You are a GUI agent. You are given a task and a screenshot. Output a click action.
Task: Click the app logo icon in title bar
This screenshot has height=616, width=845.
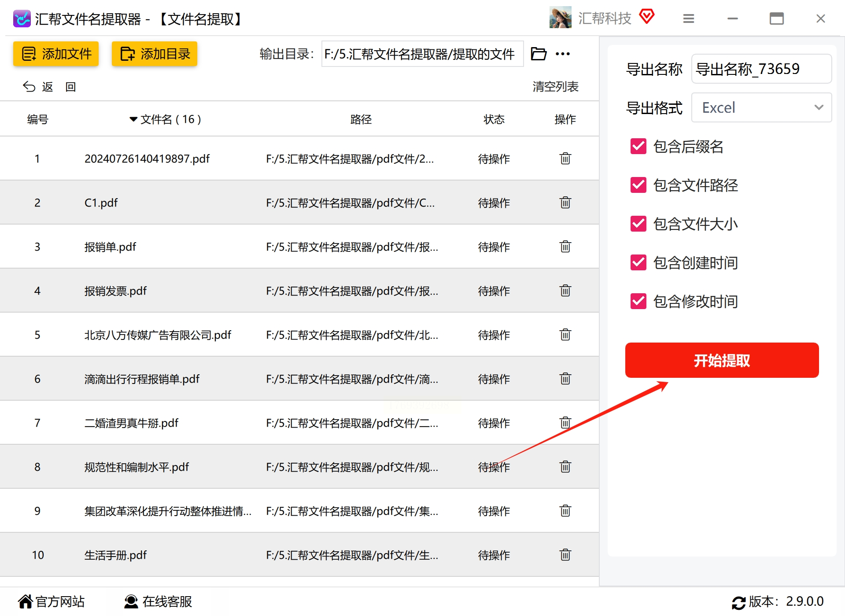pyautogui.click(x=22, y=18)
